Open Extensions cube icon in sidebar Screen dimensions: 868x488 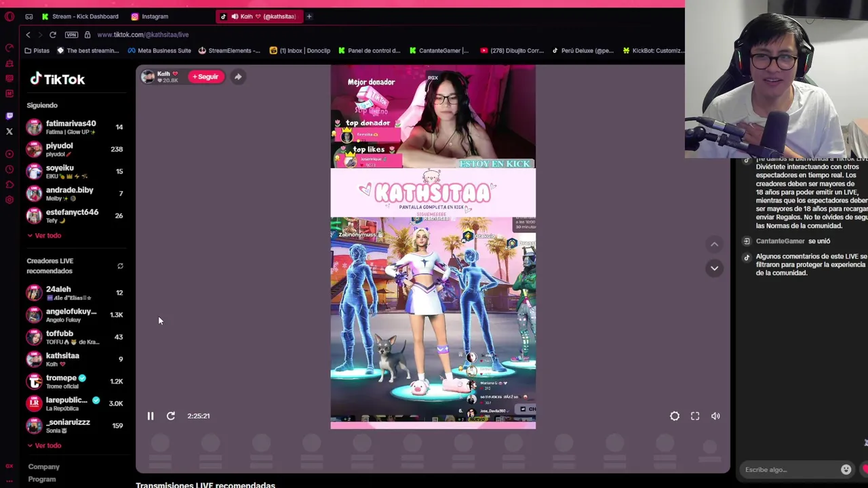coord(9,184)
